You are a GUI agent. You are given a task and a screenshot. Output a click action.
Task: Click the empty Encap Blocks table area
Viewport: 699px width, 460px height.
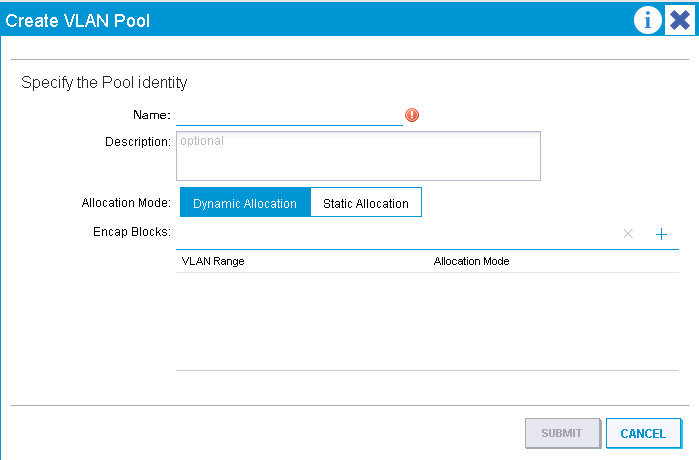[427, 321]
